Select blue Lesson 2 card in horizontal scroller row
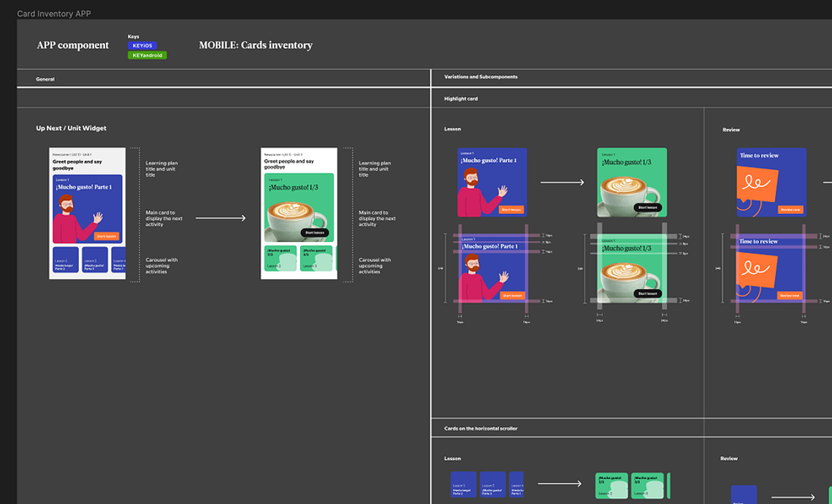Screen dimensions: 832x504 pos(463,484)
